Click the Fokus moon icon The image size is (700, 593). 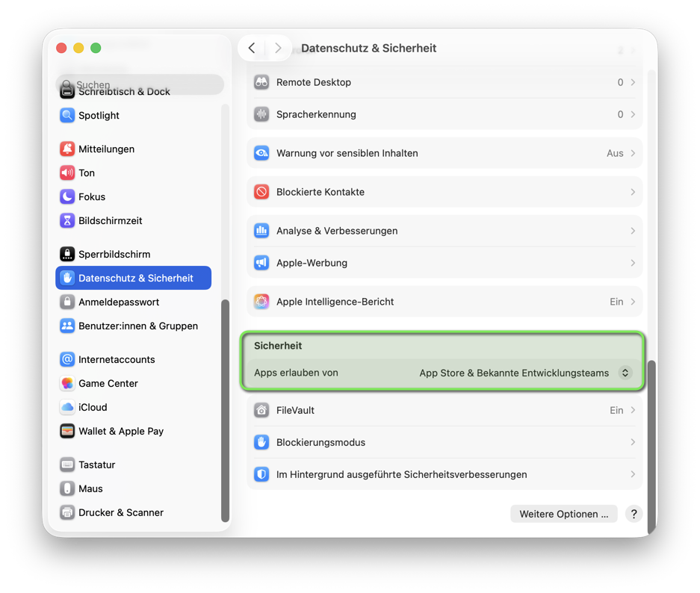click(67, 197)
